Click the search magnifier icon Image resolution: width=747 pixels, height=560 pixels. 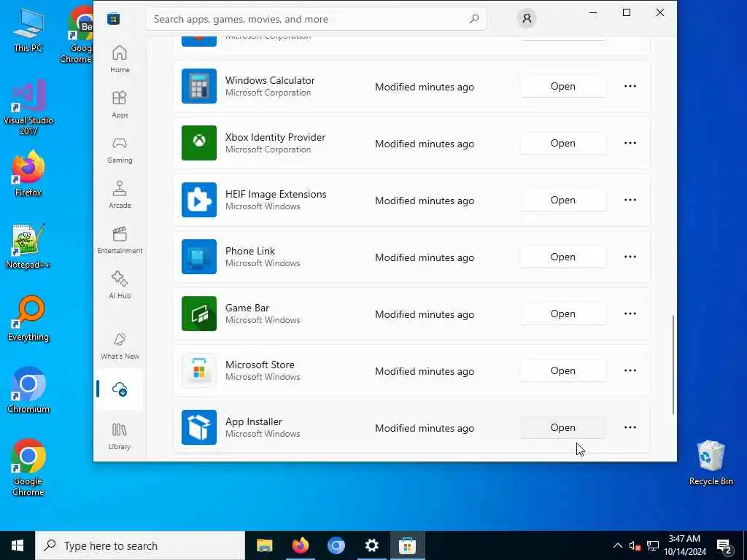(473, 19)
